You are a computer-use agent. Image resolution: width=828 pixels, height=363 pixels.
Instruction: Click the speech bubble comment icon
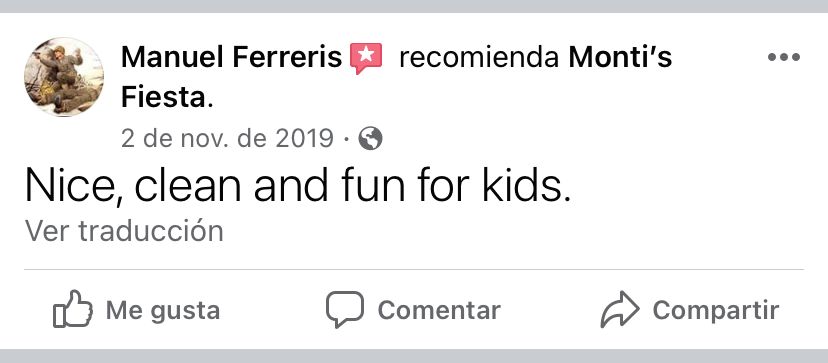pos(344,310)
